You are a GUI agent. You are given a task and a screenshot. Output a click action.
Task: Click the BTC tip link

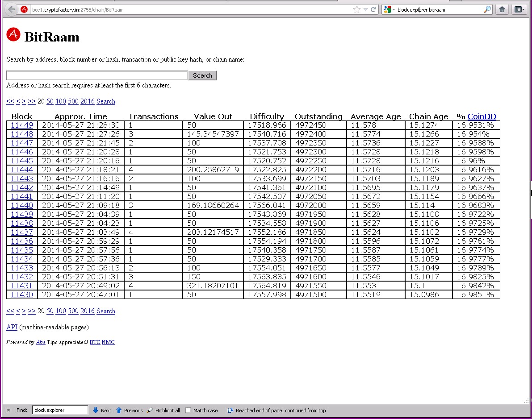click(x=95, y=342)
